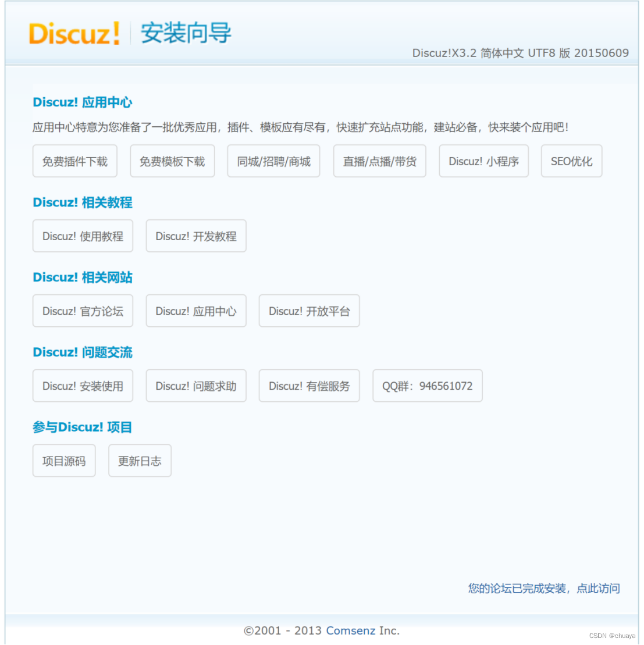Image resolution: width=644 pixels, height=645 pixels.
Task: Open 项目源码 button
Action: [x=64, y=461]
